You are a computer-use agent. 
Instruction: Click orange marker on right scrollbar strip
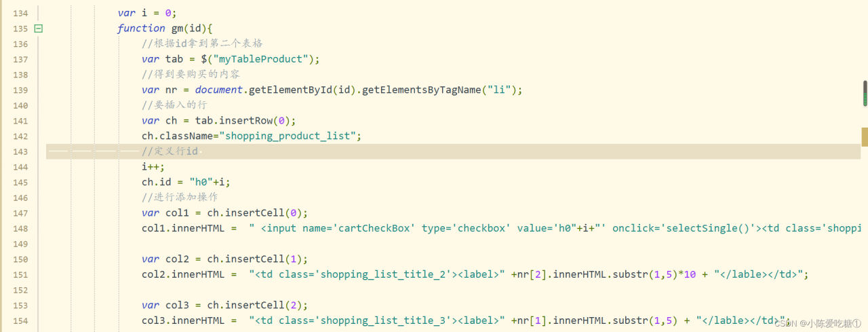pyautogui.click(x=865, y=136)
